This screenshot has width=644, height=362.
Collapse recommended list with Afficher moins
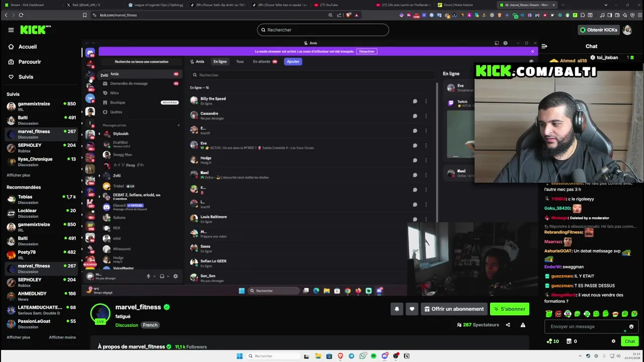point(62,337)
